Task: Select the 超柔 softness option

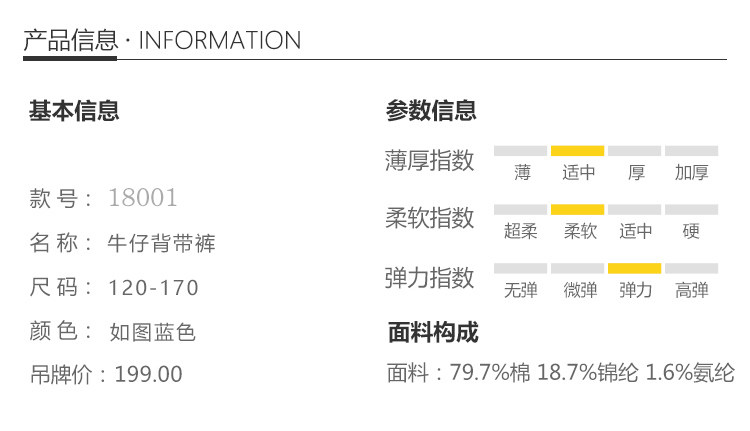Action: click(x=521, y=231)
